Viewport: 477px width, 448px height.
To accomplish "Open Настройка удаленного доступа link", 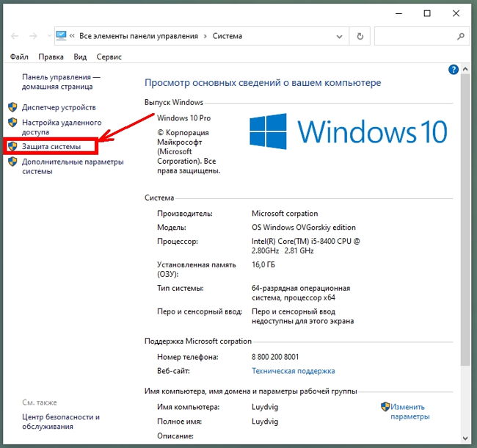I will click(x=62, y=127).
